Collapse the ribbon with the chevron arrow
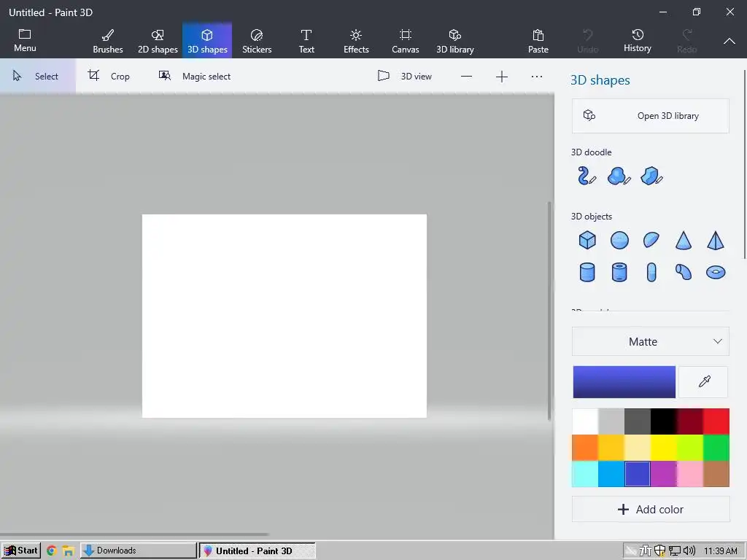747x560 pixels. pos(729,41)
